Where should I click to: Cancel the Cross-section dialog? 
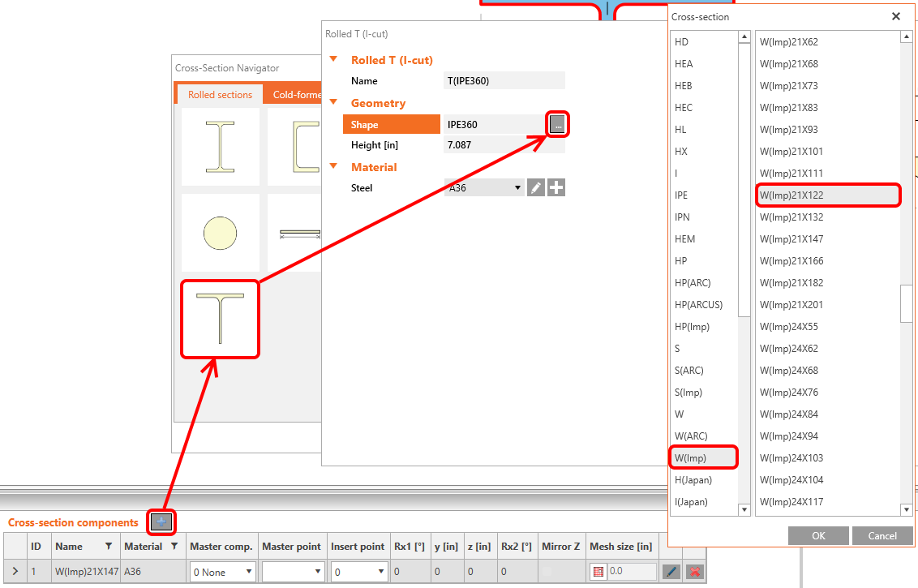coord(882,535)
